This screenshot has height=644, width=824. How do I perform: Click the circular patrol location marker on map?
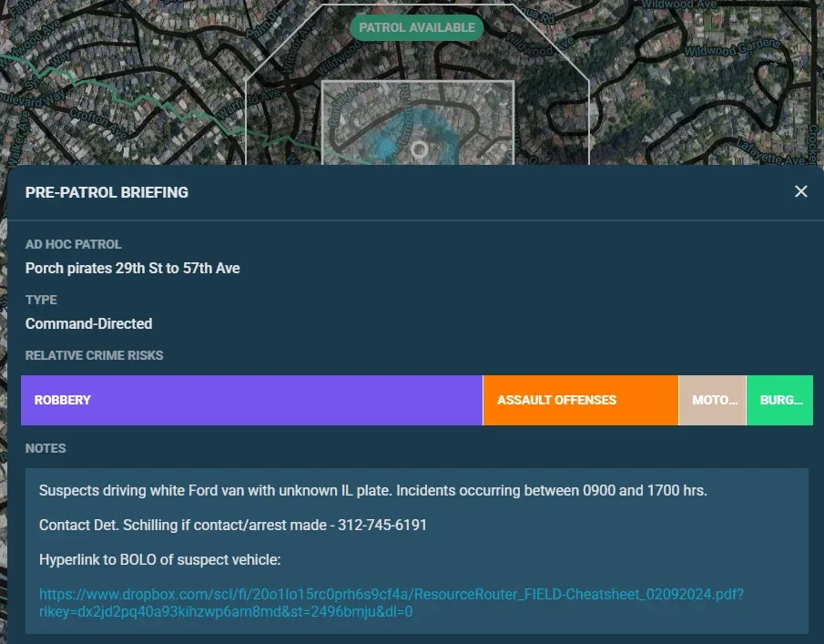(419, 149)
